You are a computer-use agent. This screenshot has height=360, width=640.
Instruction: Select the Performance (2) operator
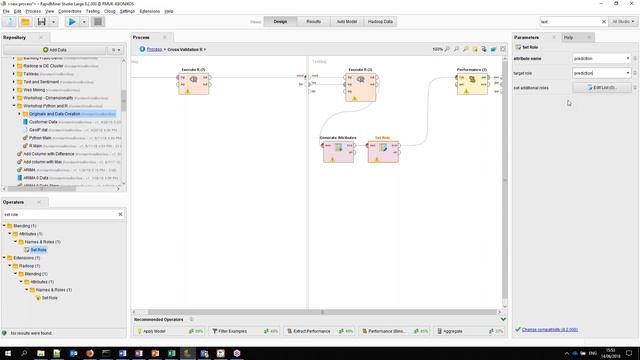472,84
